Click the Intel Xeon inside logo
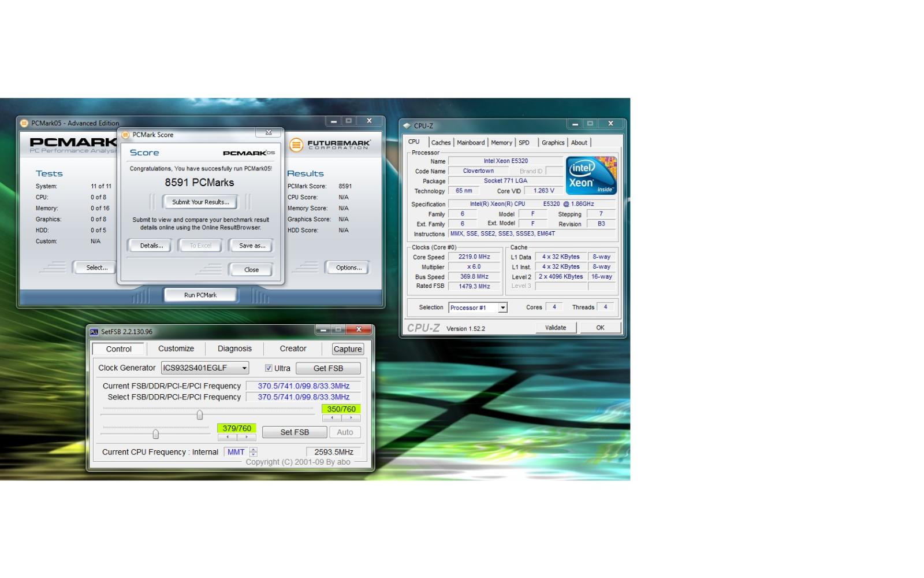924x578 pixels. point(591,175)
